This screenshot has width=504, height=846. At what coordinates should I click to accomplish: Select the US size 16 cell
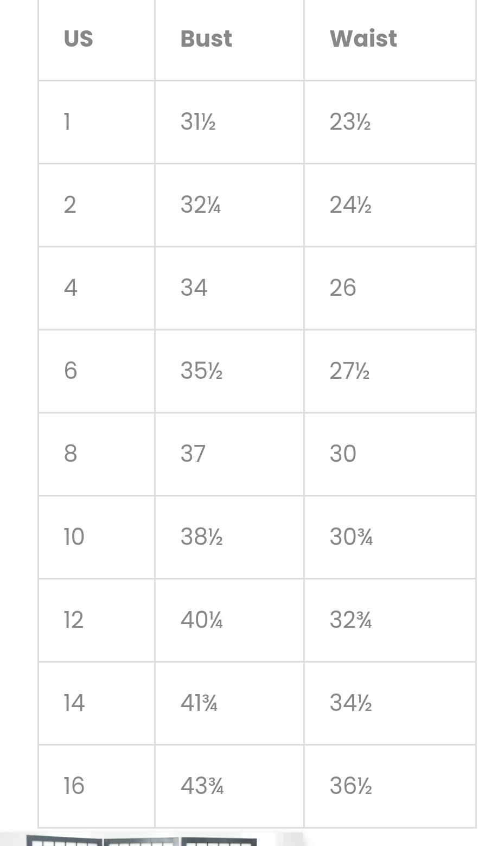[x=74, y=786]
